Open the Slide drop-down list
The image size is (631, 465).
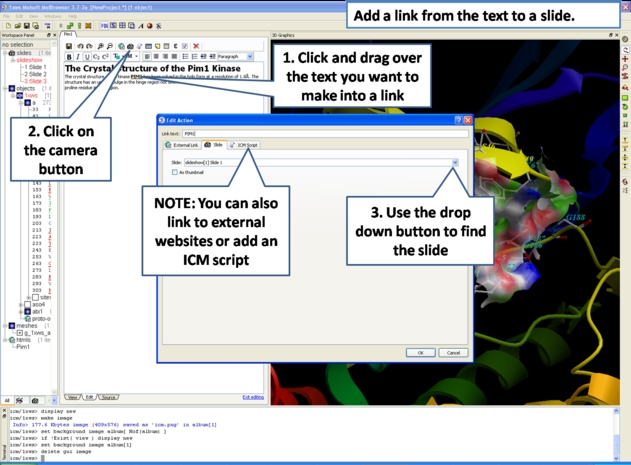click(455, 162)
